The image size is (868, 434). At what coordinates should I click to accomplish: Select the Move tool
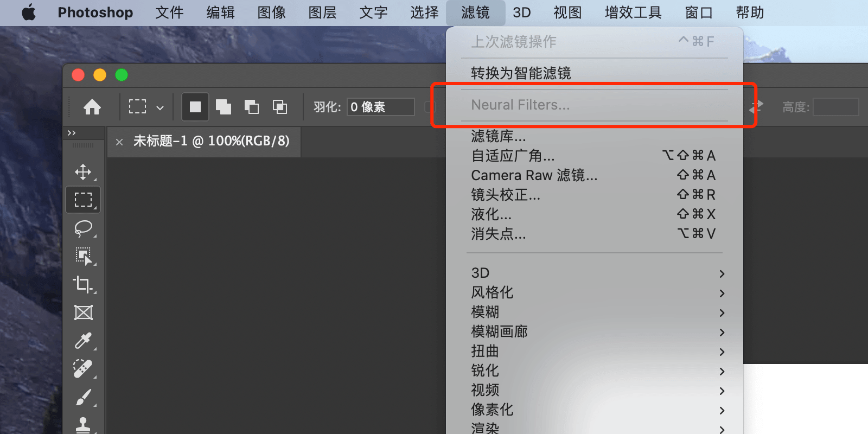(84, 172)
